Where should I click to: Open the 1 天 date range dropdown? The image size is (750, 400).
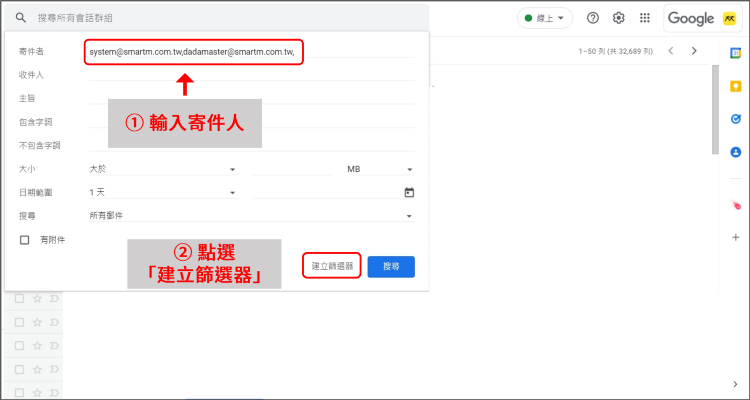point(163,193)
